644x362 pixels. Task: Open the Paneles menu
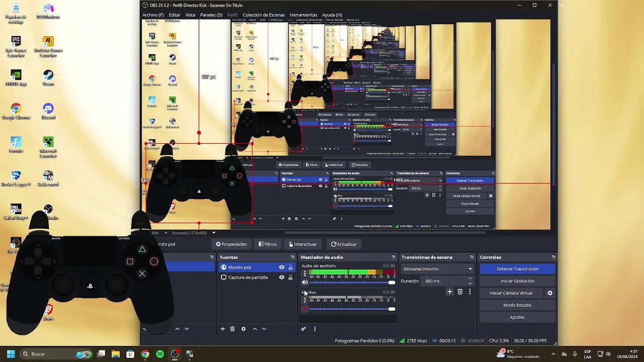click(x=211, y=15)
